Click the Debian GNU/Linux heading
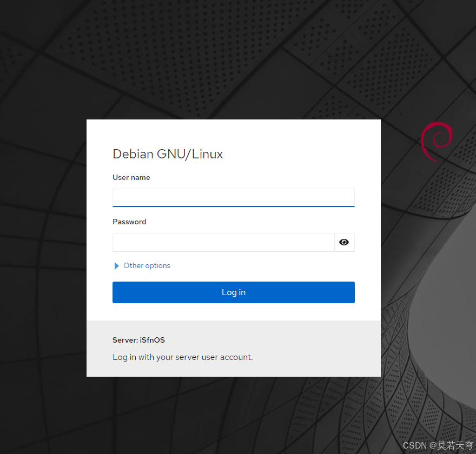Screen dimensions: 476x454 pos(168,154)
